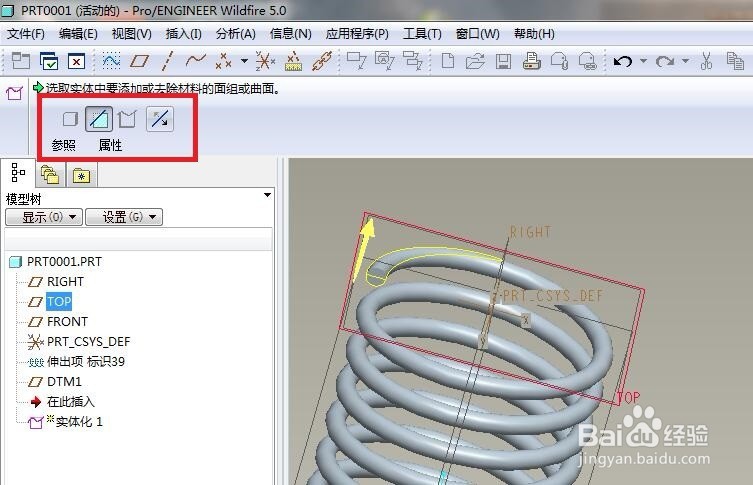Open the 文件(F) menu

[x=26, y=34]
